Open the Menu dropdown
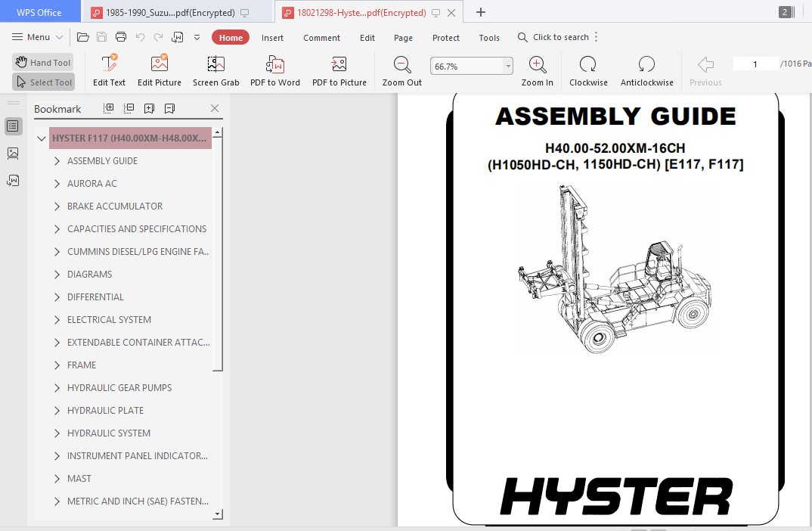Viewport: 812px width, 531px height. [x=37, y=37]
